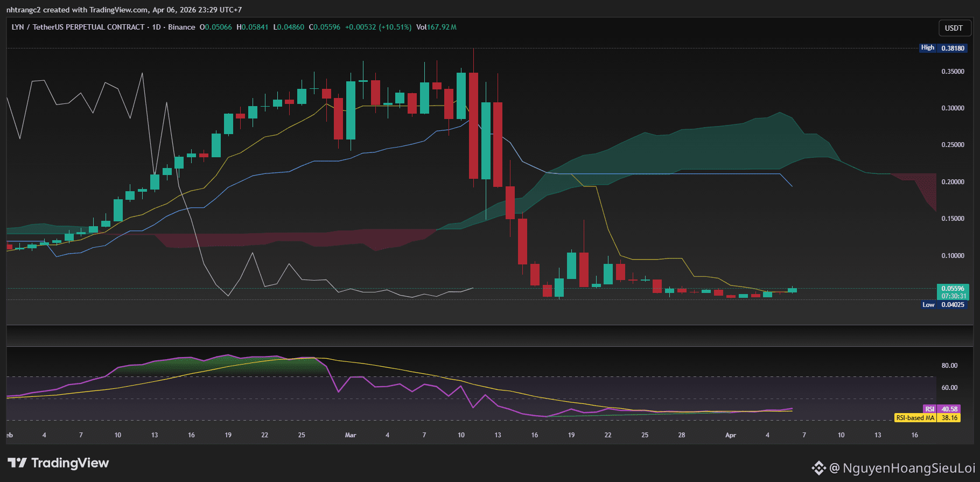The width and height of the screenshot is (980, 482).
Task: Click the 0.15000 price axis label
Action: click(953, 219)
